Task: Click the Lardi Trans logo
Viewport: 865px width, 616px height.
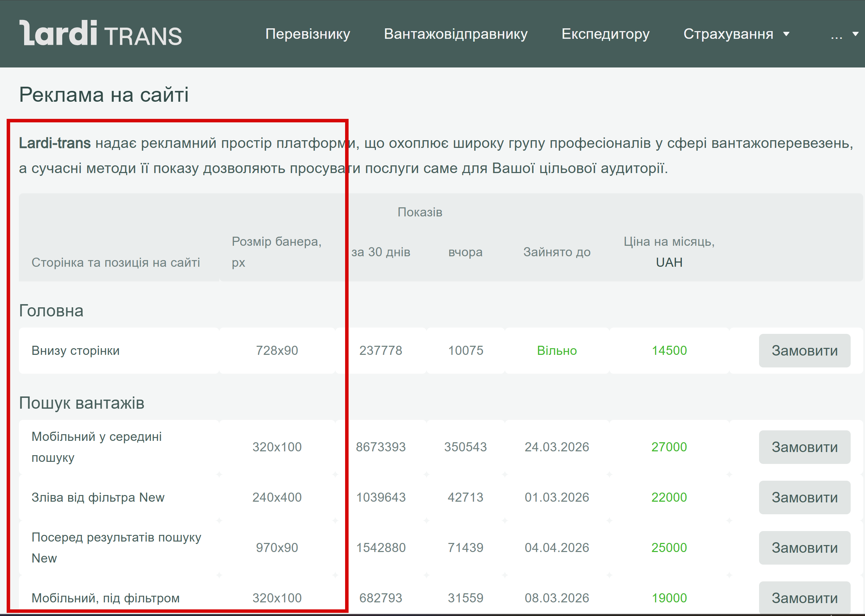Action: (101, 33)
